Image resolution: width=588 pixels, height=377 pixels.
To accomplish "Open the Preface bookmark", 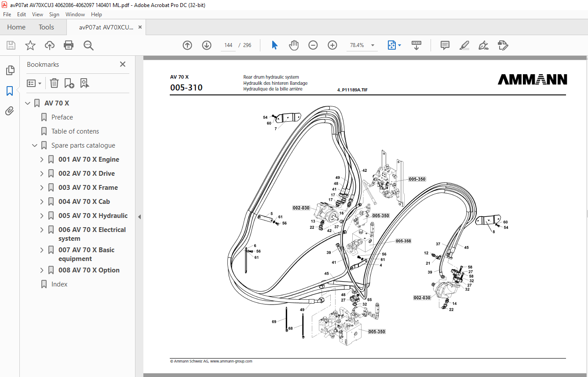I will (x=62, y=117).
